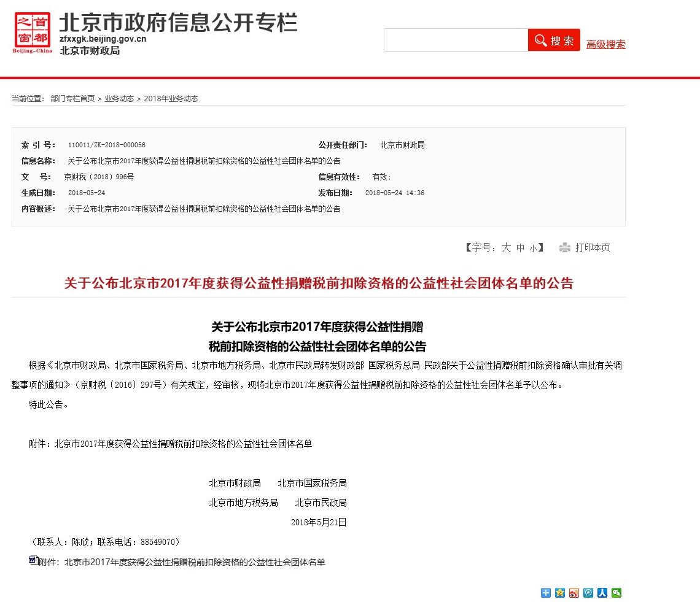Click 打印本页 print page link
The image size is (700, 602).
[593, 248]
